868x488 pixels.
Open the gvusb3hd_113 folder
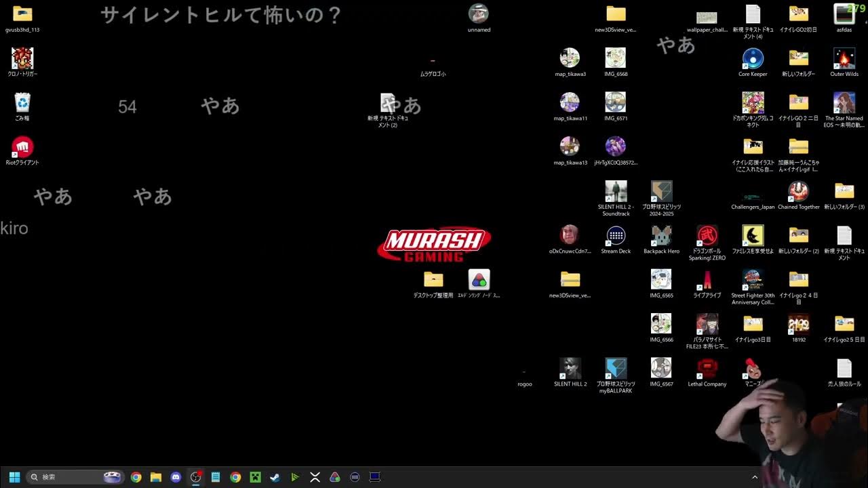(22, 14)
